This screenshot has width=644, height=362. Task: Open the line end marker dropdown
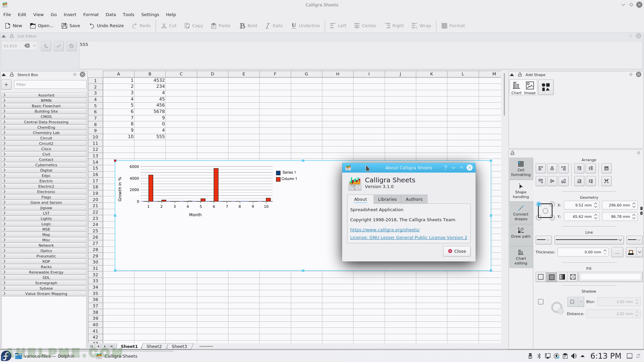click(x=634, y=240)
